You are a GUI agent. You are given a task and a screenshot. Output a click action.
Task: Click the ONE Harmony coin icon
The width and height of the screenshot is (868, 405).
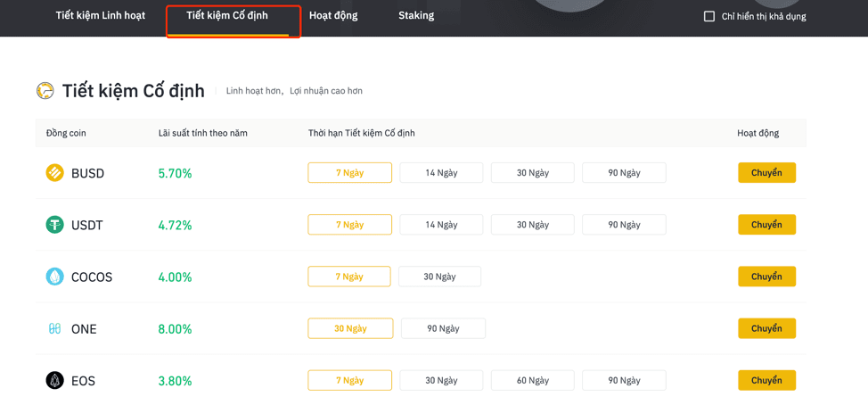tap(54, 329)
